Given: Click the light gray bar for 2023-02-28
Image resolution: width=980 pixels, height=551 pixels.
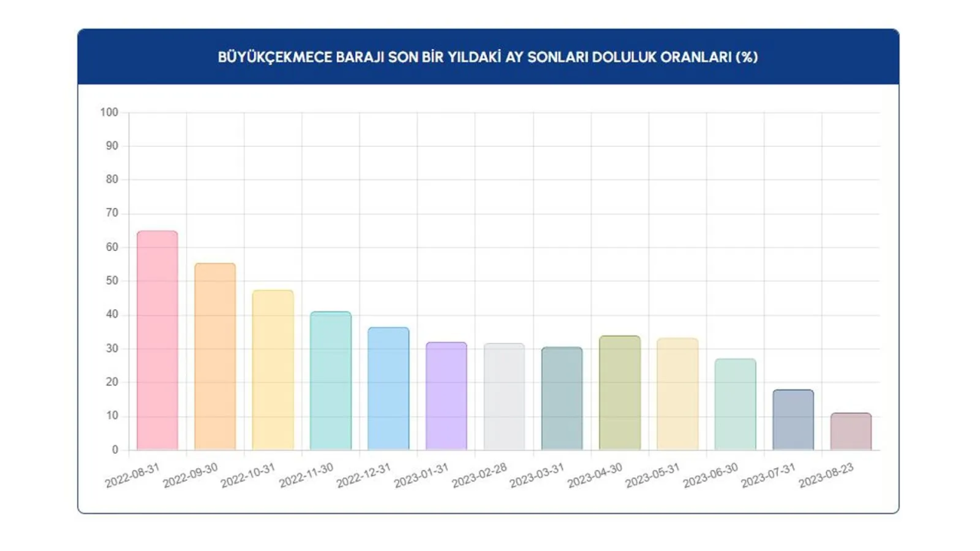Looking at the screenshot, I should [504, 397].
